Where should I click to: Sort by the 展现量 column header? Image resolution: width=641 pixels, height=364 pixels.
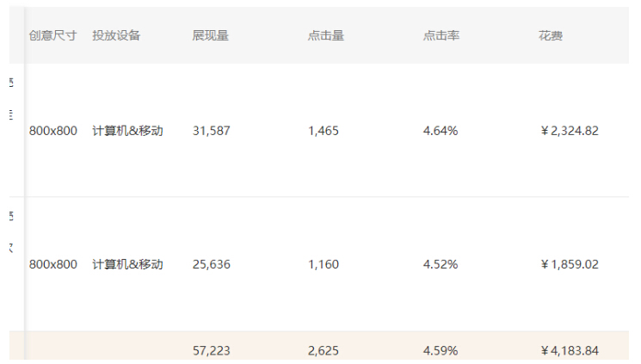pyautogui.click(x=210, y=36)
